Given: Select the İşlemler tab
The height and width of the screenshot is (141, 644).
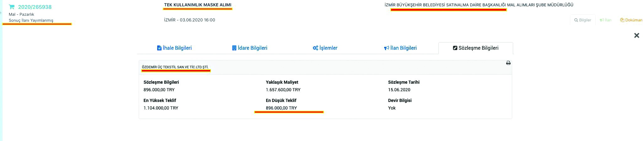Looking at the screenshot, I should coord(325,48).
